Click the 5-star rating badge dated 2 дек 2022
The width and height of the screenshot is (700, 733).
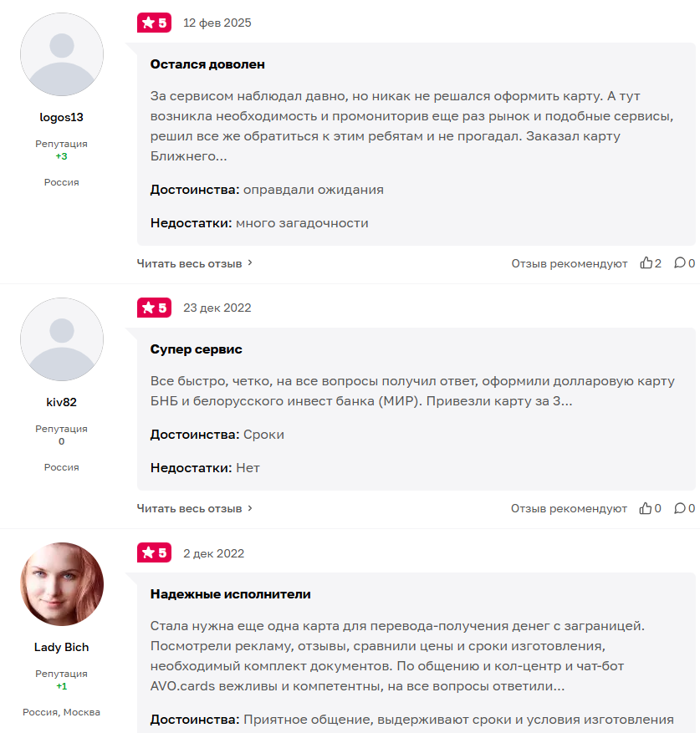tap(154, 553)
